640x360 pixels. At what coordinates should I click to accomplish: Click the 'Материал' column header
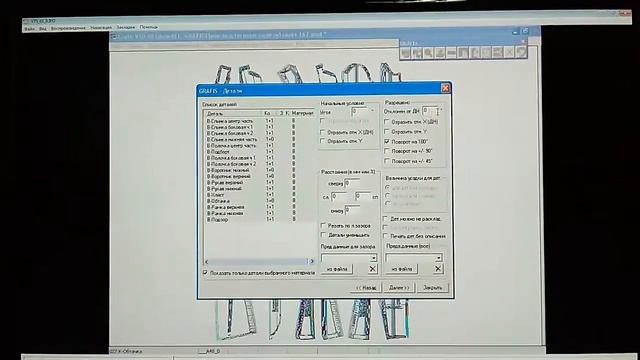pos(302,113)
